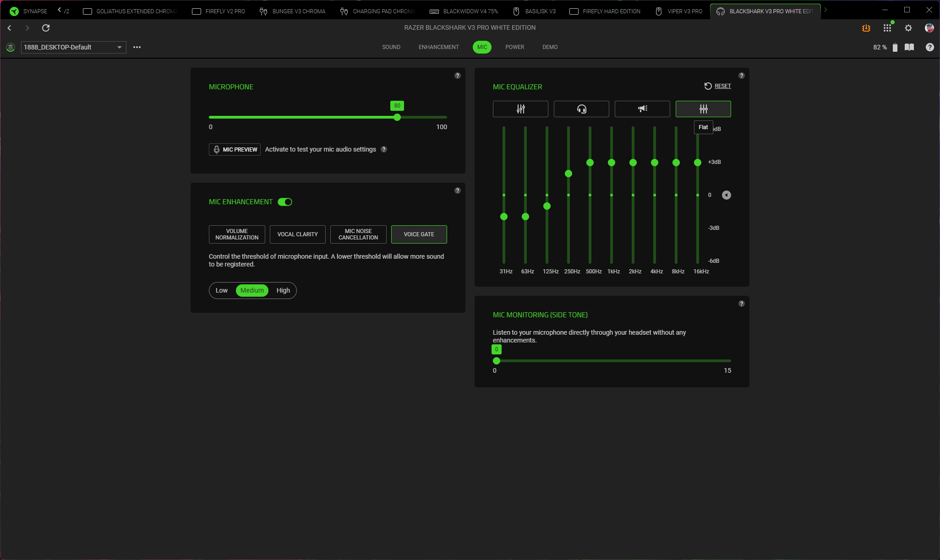Click the Microphone panel help question mark
Screen dimensions: 940x560
457,76
